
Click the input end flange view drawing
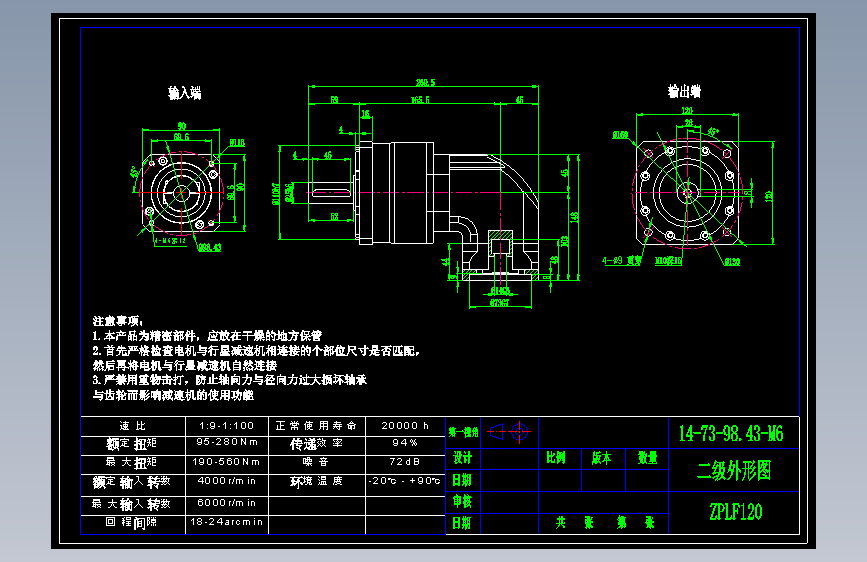click(x=181, y=191)
